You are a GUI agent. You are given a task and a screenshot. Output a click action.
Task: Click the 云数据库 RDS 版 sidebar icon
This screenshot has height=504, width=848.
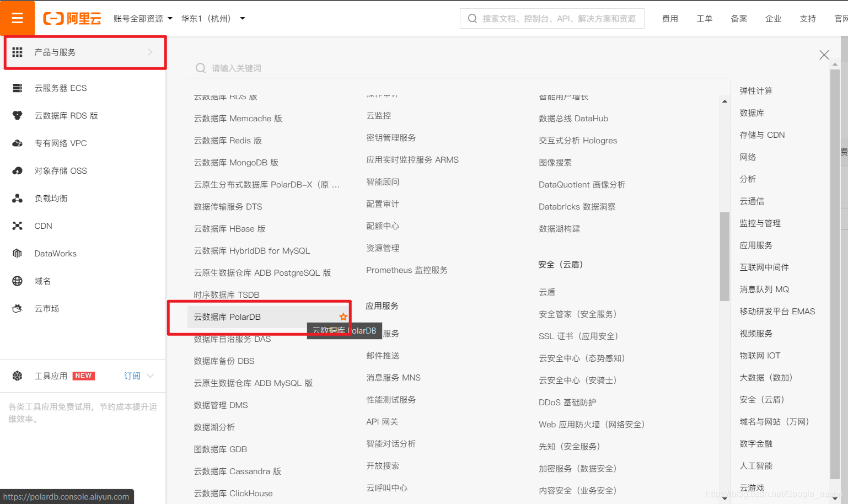(18, 116)
